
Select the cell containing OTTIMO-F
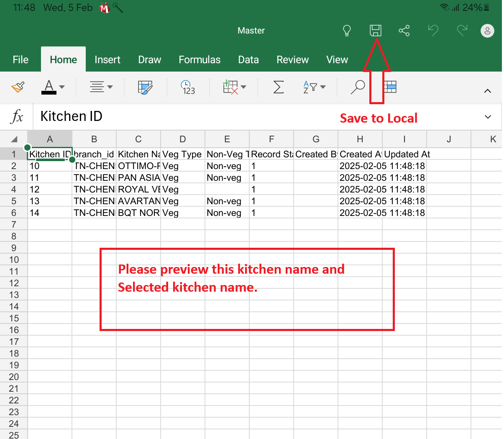tap(138, 166)
